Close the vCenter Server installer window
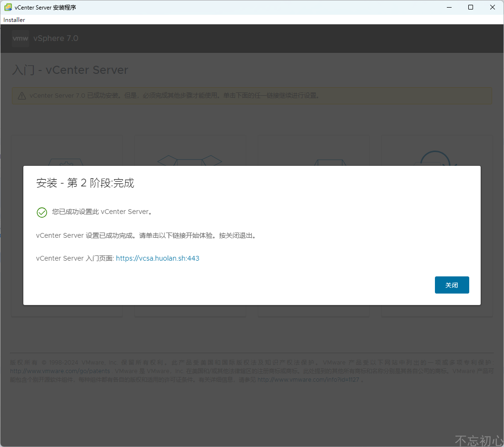The image size is (504, 447). click(492, 7)
